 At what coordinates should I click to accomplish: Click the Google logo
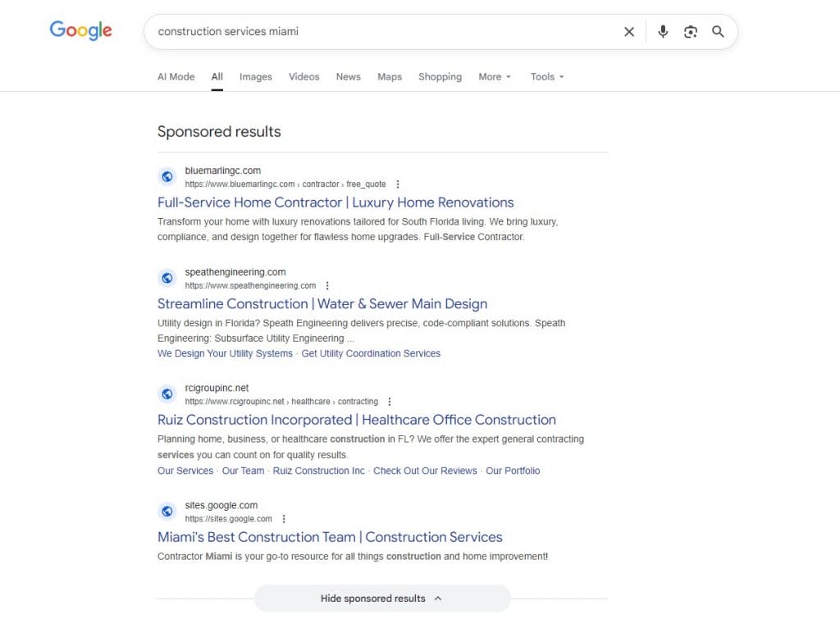80,30
